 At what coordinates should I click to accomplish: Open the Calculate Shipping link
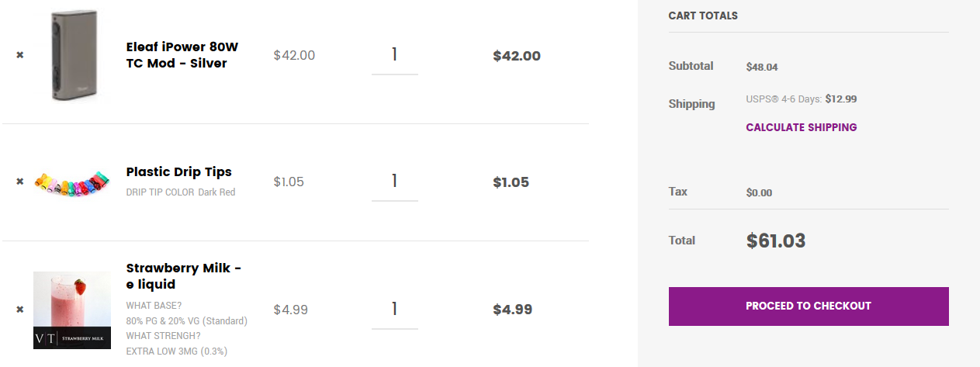coord(802,127)
